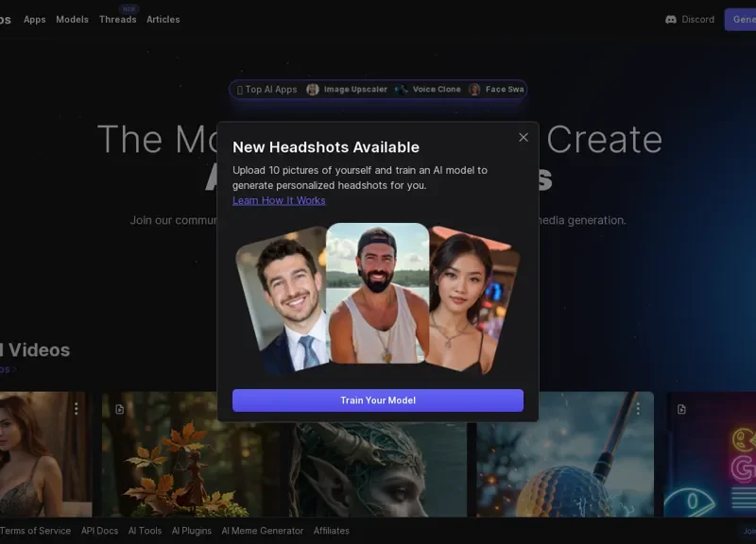
Task: Open the Articles menu item
Action: coord(163,19)
